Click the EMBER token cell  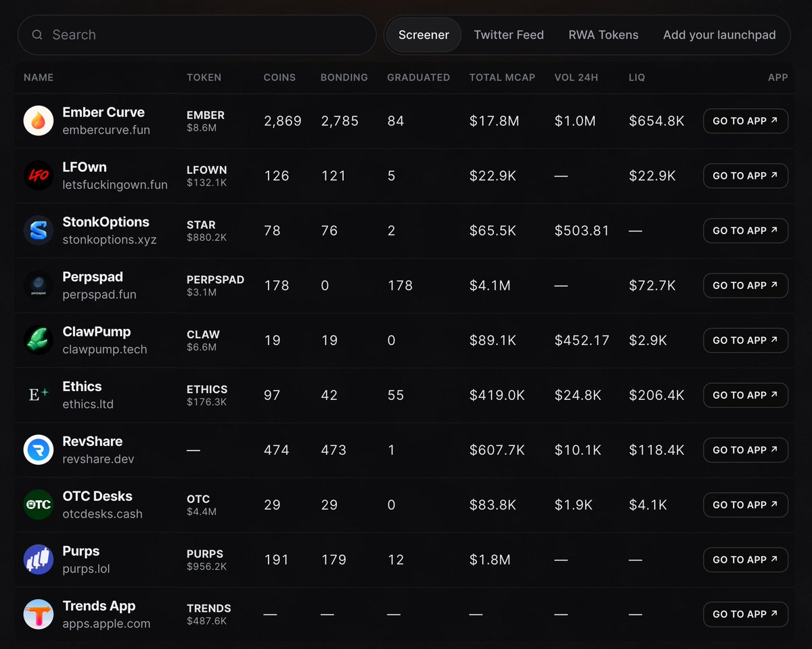tap(206, 121)
